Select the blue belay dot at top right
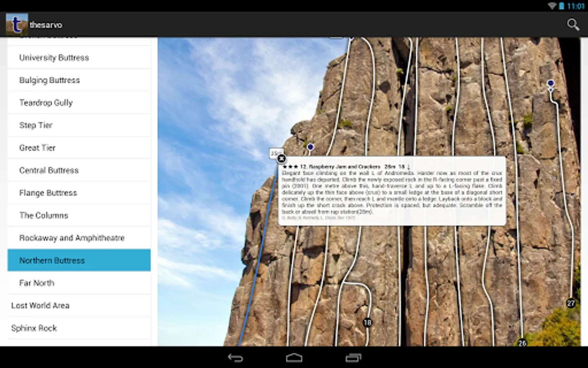The width and height of the screenshot is (588, 368). tap(550, 83)
